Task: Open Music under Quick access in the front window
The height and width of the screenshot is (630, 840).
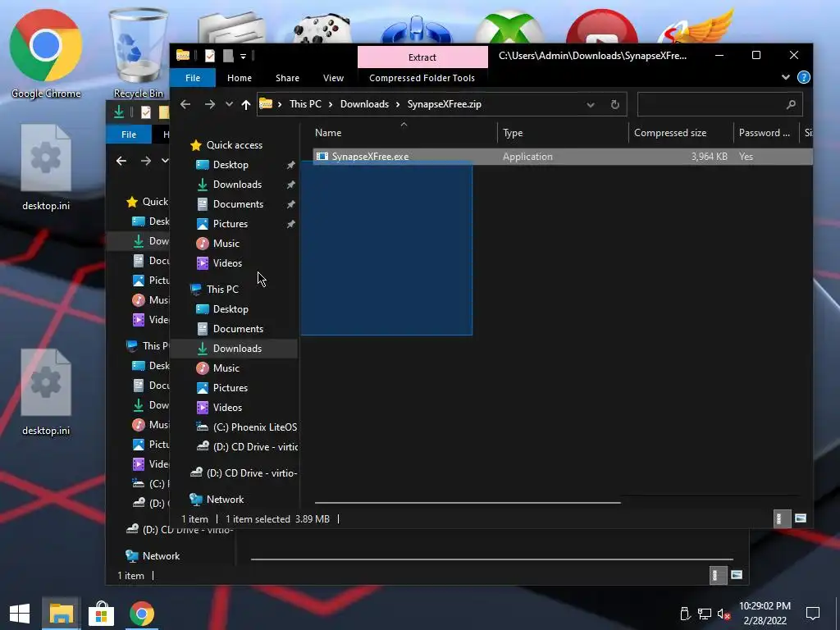Action: 226,243
